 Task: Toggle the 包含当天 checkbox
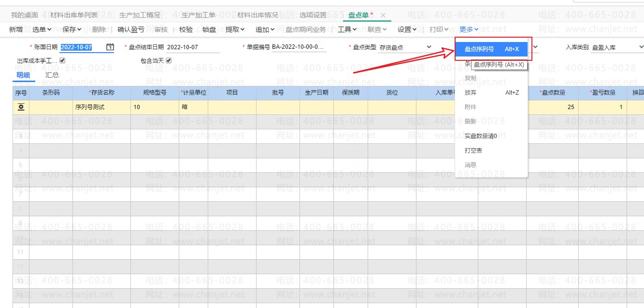[169, 61]
